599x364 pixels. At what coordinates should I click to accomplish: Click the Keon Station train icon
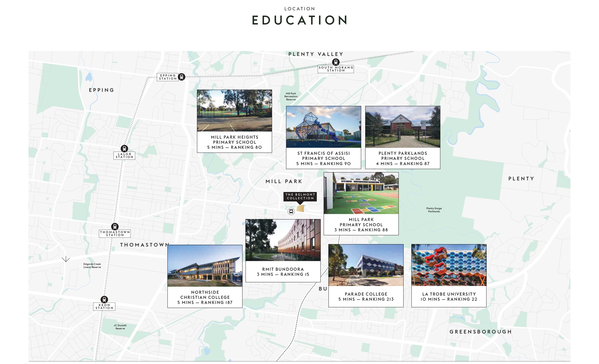104,299
